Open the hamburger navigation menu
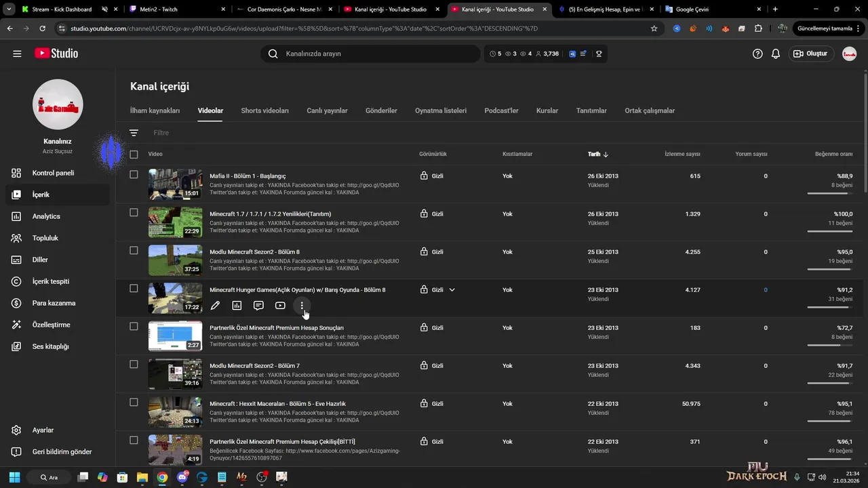868x488 pixels. (17, 54)
